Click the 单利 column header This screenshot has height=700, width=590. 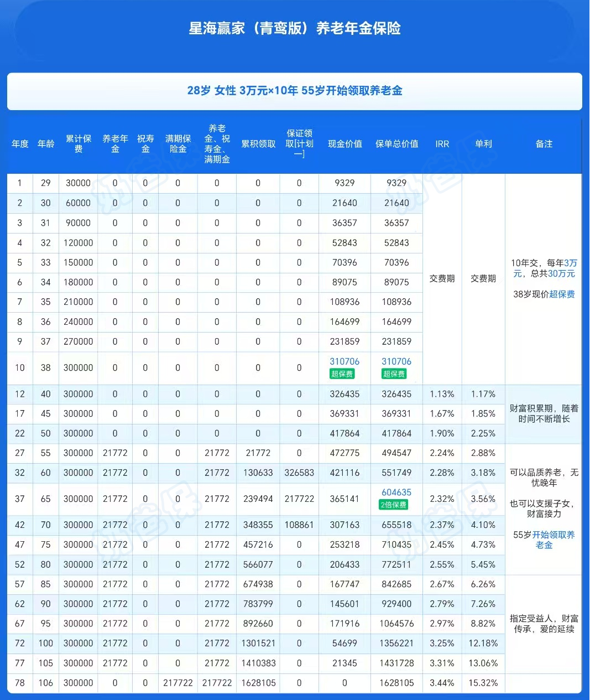483,144
